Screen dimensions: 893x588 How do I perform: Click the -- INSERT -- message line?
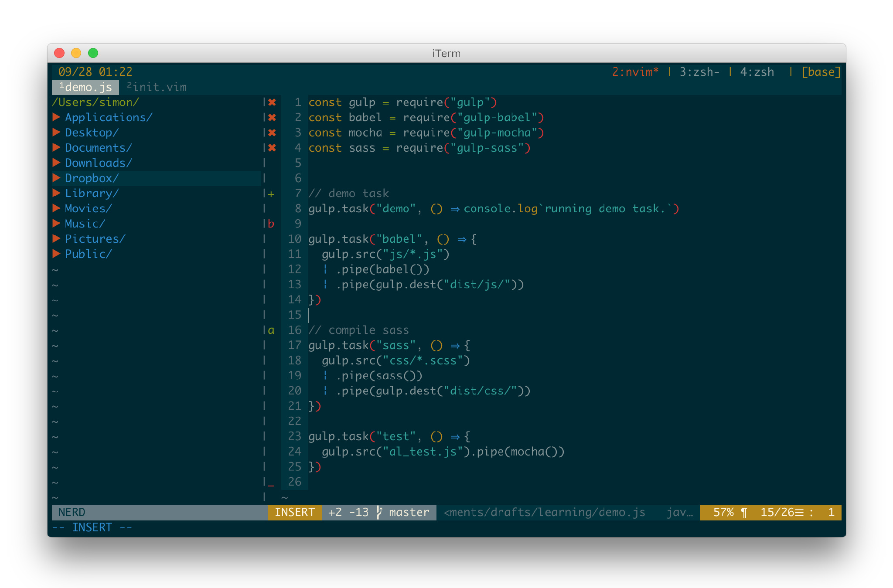click(x=92, y=528)
